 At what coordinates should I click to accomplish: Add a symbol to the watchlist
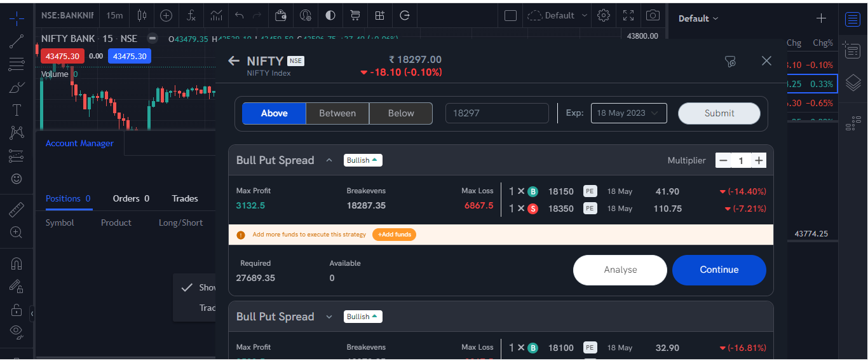821,18
